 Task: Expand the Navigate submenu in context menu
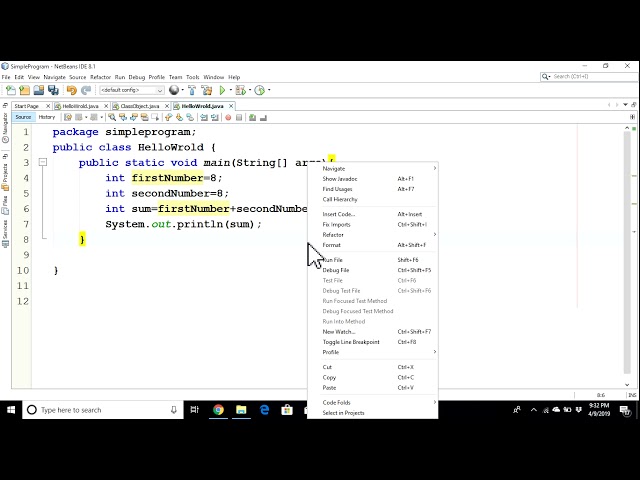[373, 168]
